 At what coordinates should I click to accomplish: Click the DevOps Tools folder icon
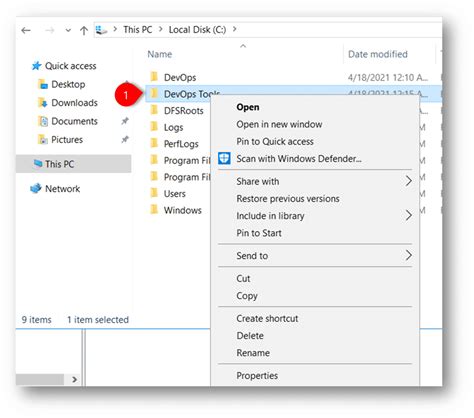pos(154,93)
